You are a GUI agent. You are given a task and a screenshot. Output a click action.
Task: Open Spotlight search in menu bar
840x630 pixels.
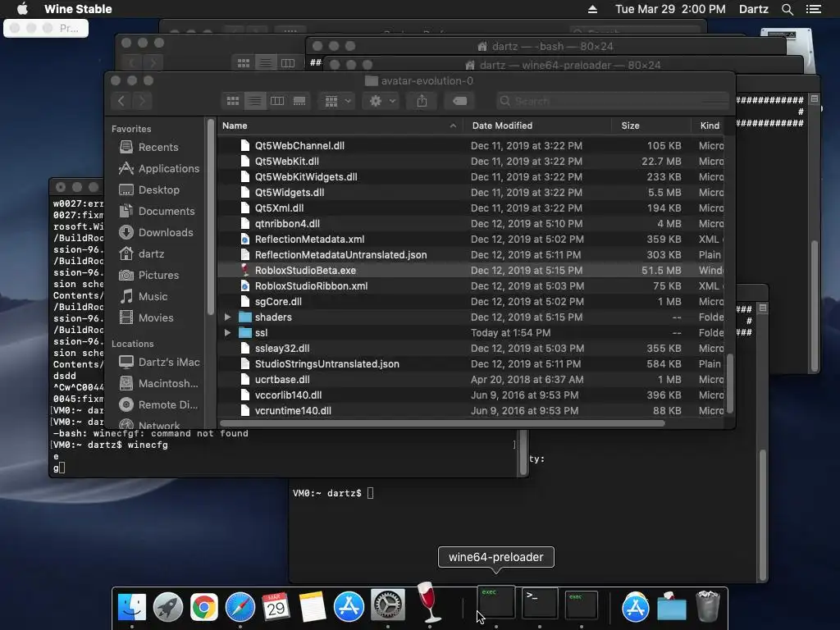(787, 9)
